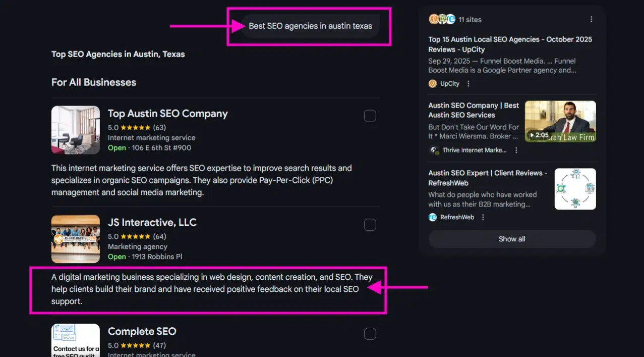Click the Best SEO agencies in austin texas query bubble

tap(310, 26)
